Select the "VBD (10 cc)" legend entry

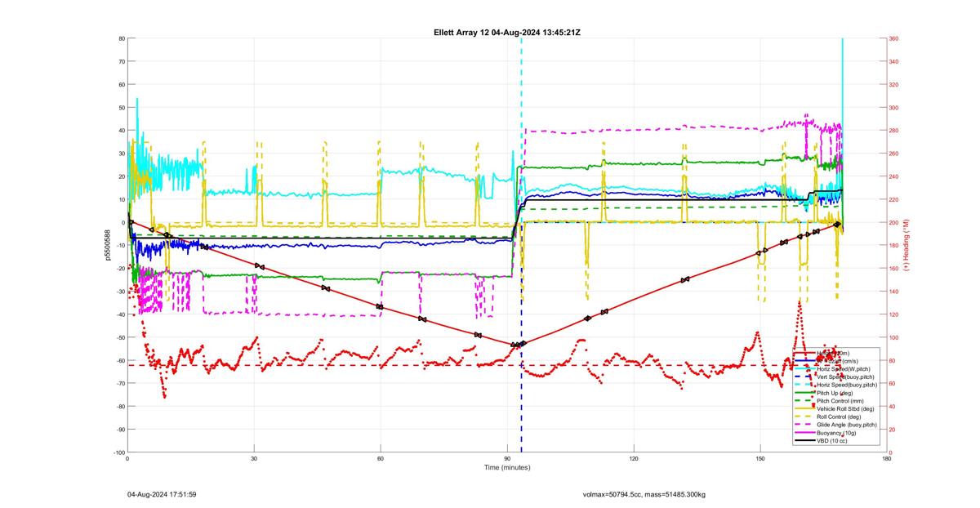tap(832, 441)
